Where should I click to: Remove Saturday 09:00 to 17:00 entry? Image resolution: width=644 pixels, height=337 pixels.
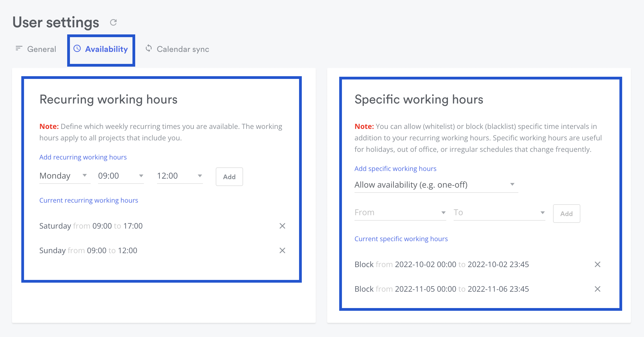coord(282,226)
